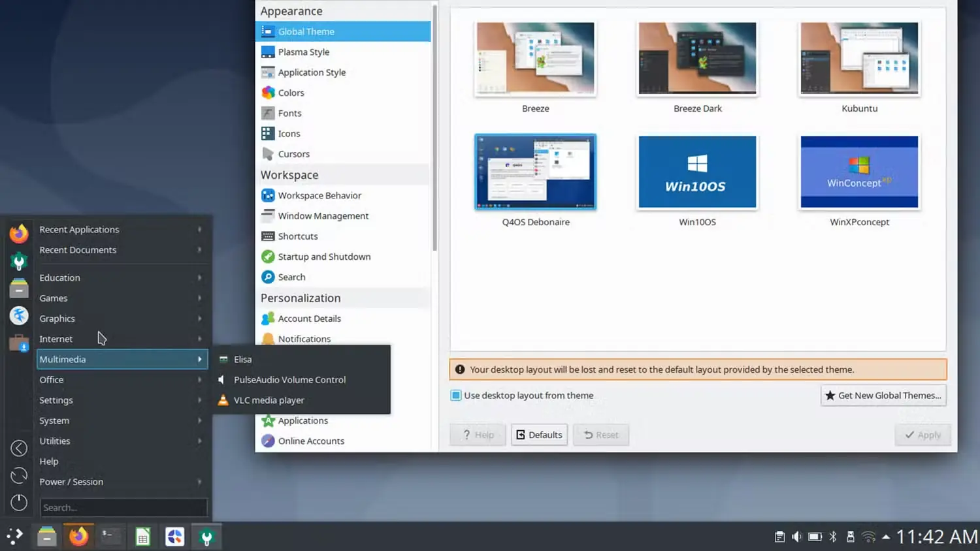The height and width of the screenshot is (551, 980).
Task: Expand the Education submenu arrow
Action: click(x=200, y=277)
